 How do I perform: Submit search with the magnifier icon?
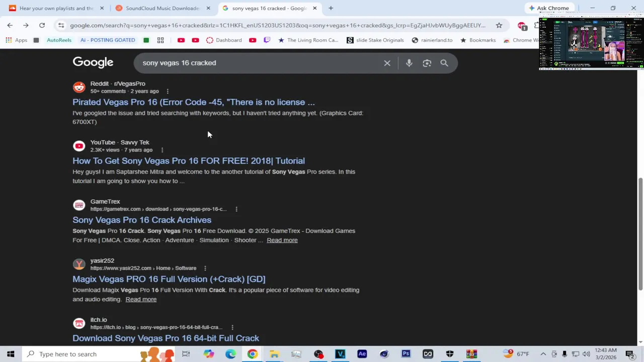pos(444,63)
